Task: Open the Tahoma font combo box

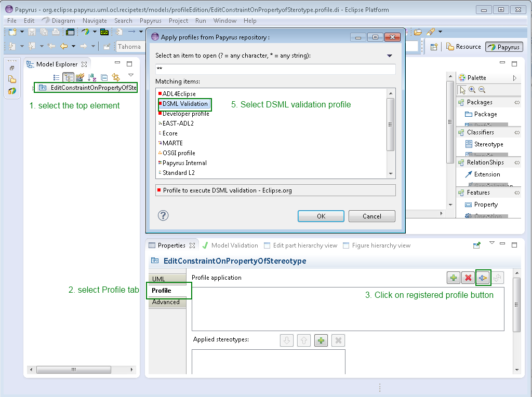Action: [130, 47]
